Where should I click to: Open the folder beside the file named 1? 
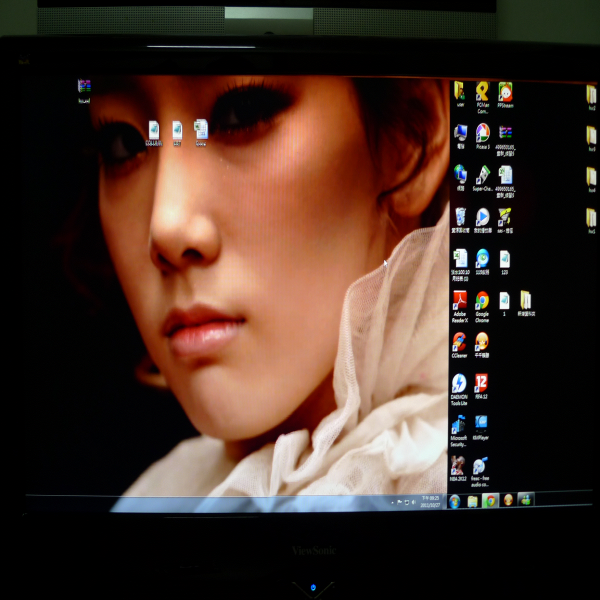[x=526, y=303]
